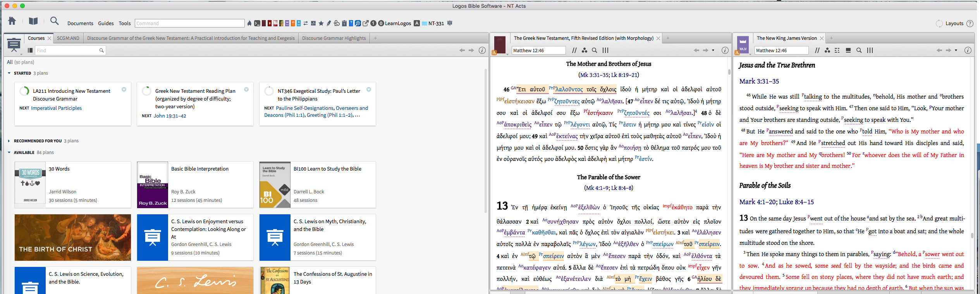Image resolution: width=980 pixels, height=294 pixels.
Task: Click the Greek New Testament reference box
Action: coord(539,50)
